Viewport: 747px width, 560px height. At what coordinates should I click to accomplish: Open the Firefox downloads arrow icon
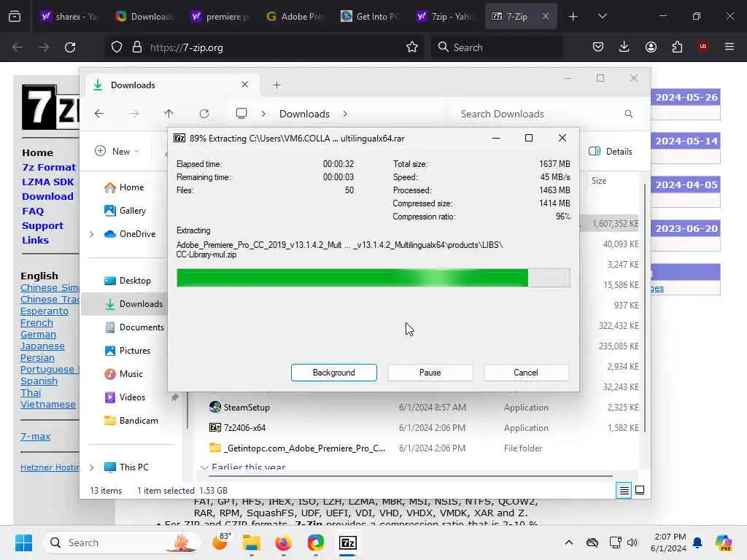(624, 47)
